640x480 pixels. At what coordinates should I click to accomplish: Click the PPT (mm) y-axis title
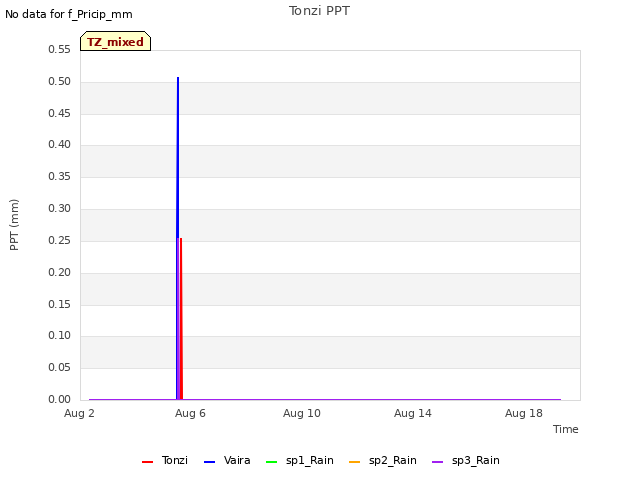(14, 225)
